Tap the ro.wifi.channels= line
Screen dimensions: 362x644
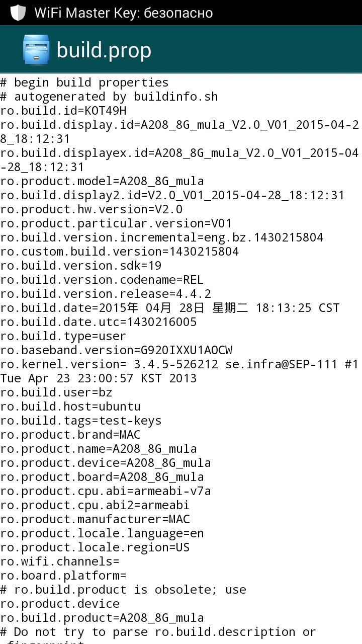60,561
